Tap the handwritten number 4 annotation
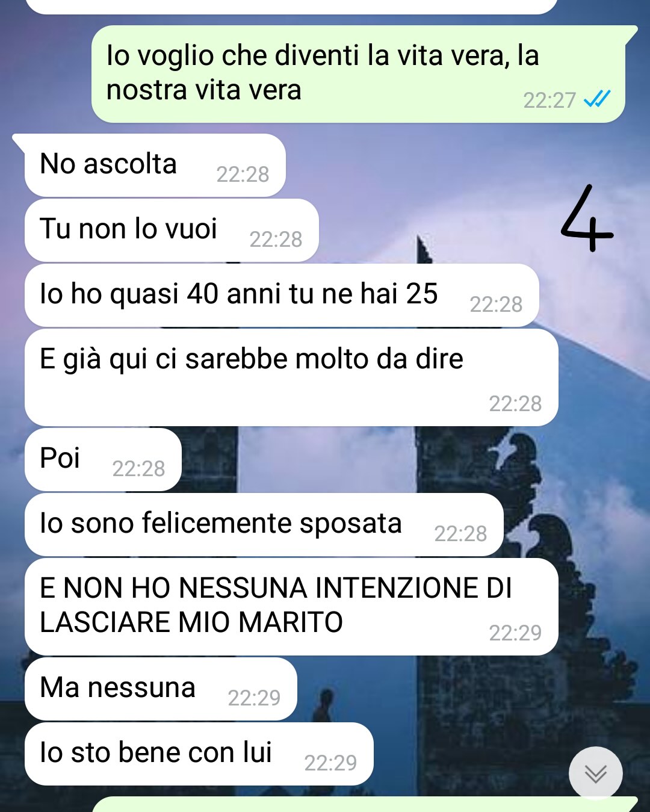 586,217
